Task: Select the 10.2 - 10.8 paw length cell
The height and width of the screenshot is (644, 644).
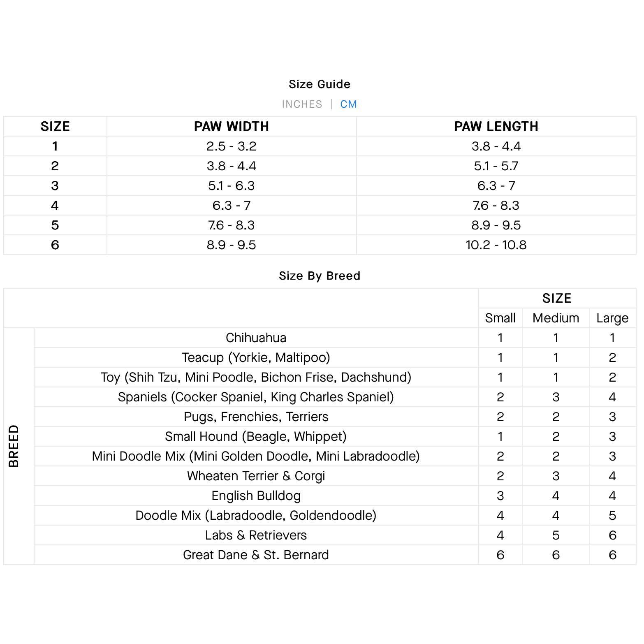Action: coord(496,245)
